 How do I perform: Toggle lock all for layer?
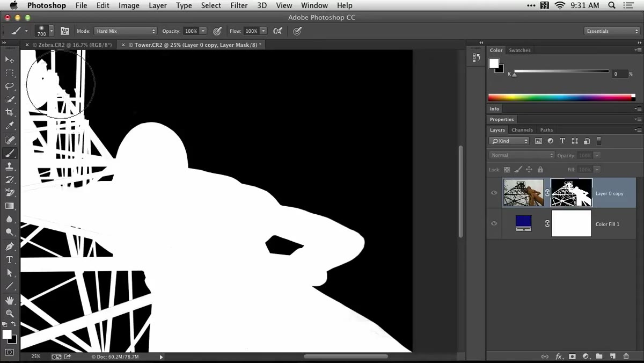pos(540,170)
